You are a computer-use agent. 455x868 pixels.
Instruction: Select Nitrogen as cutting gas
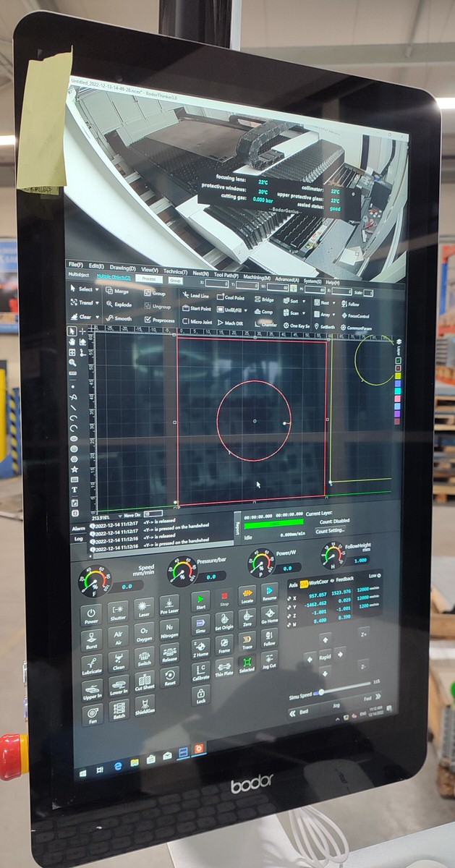pos(169,631)
